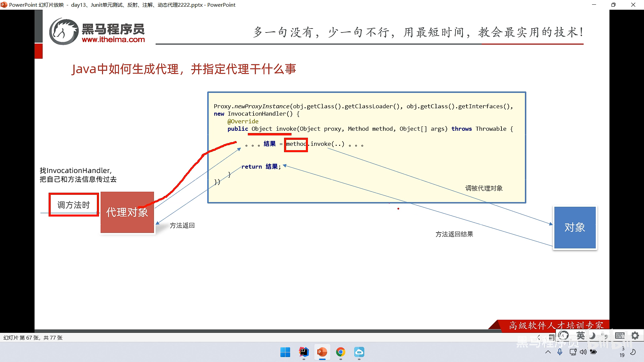This screenshot has height=362, width=644.
Task: Click the slide title about Java代理
Action: pos(184,69)
